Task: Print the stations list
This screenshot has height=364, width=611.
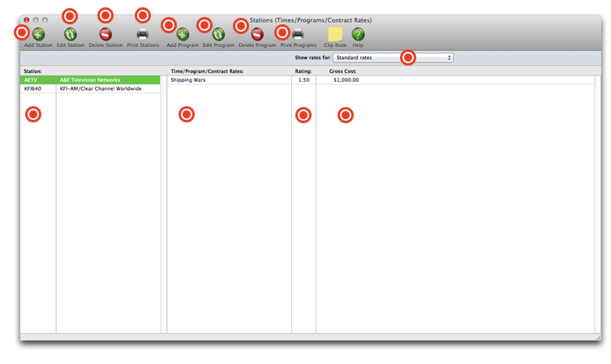Action: point(143,35)
